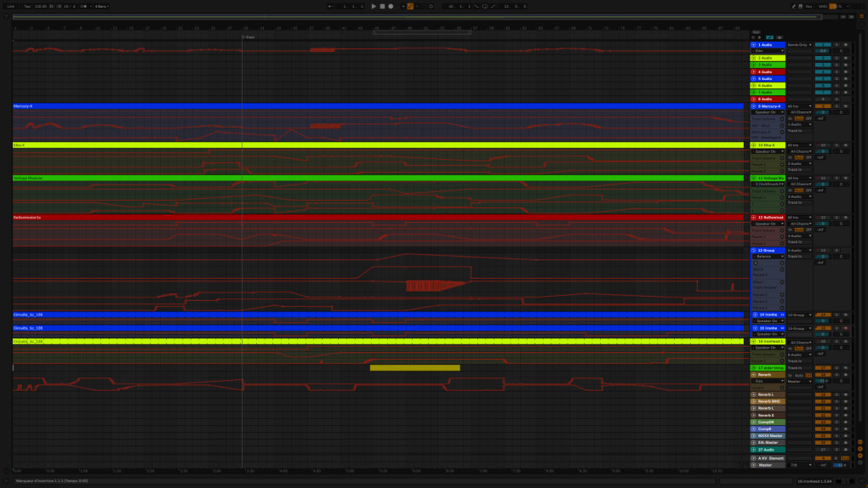The height and width of the screenshot is (488, 868).
Task: Click the Play button in the transport
Action: coord(374,6)
